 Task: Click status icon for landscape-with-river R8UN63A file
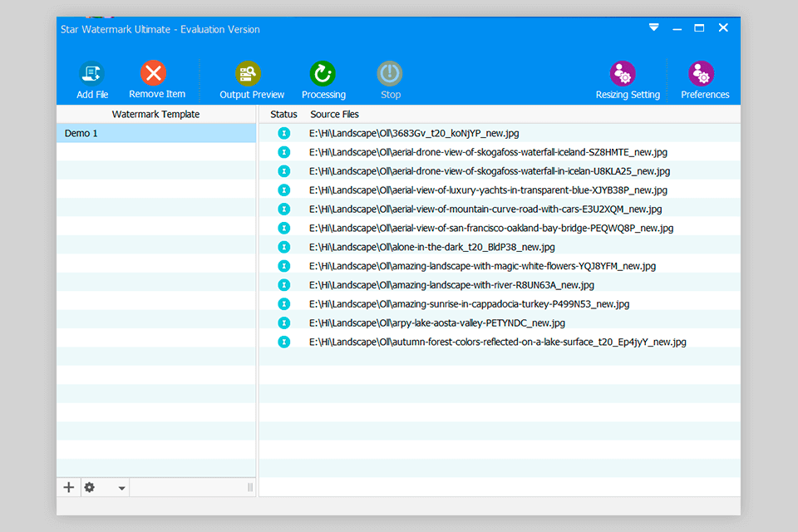(284, 285)
